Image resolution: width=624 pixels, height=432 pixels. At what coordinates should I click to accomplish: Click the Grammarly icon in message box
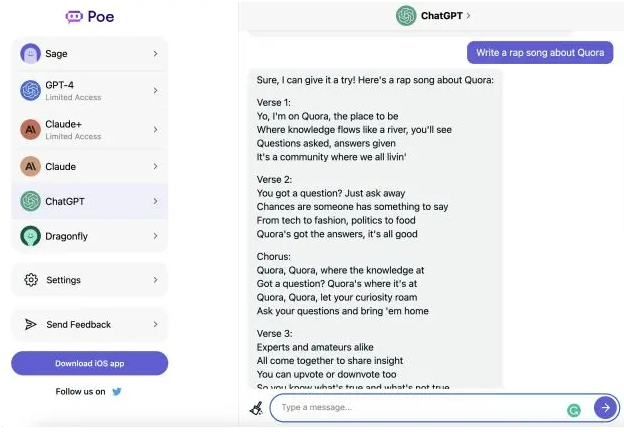pos(574,410)
